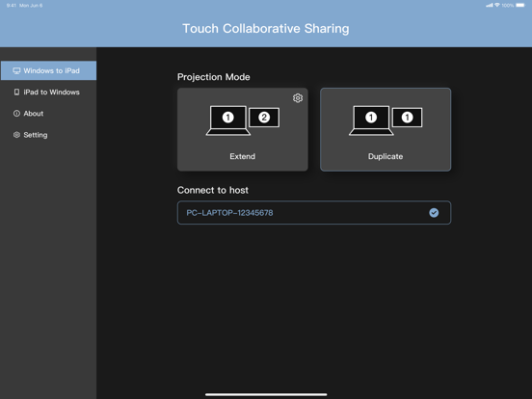The image size is (532, 399).
Task: Click the Projection Mode heading
Action: [x=213, y=77]
